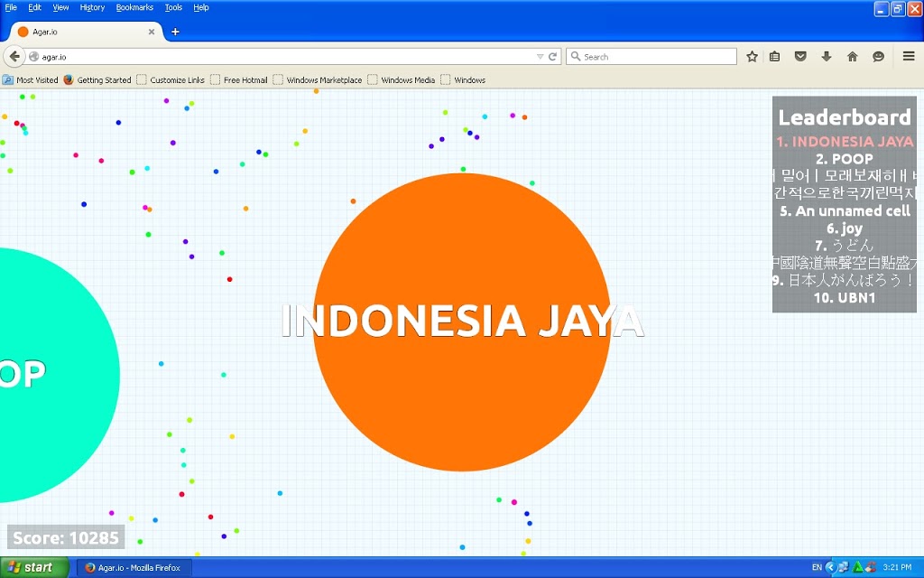The height and width of the screenshot is (578, 924).
Task: Select Agar.io - Mozilla Firefox taskbar button
Action: pos(134,568)
